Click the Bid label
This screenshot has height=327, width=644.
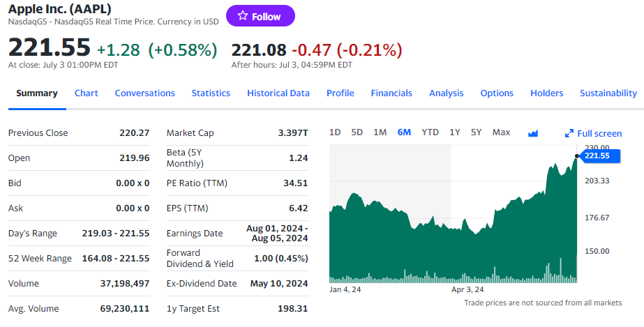coord(15,183)
